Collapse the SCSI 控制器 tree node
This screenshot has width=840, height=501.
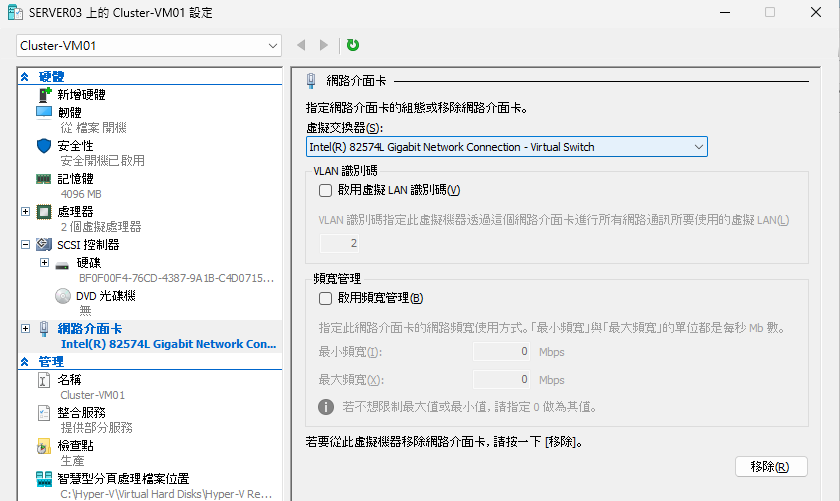26,244
